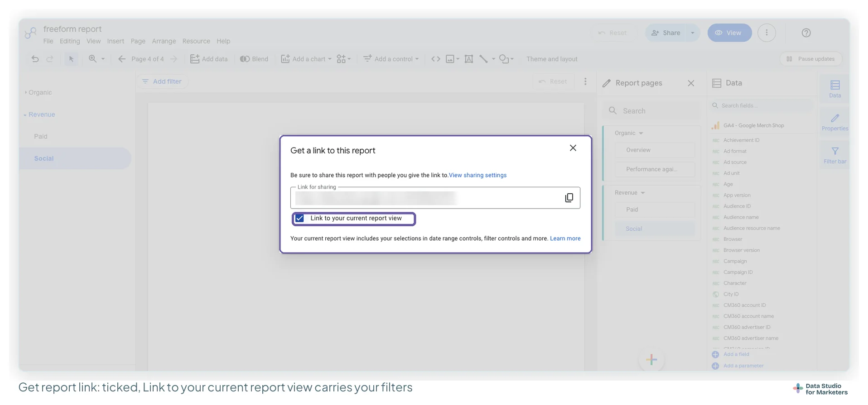The width and height of the screenshot is (868, 405).
Task: Click the Share button
Action: 665,33
